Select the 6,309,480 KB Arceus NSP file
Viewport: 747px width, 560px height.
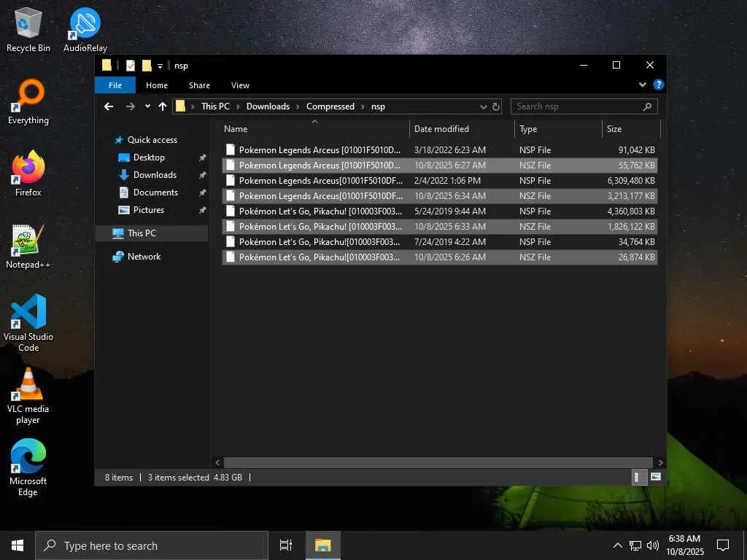(x=440, y=181)
